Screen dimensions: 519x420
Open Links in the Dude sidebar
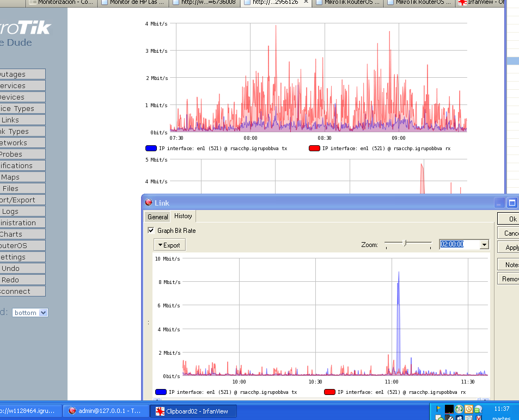[22, 120]
